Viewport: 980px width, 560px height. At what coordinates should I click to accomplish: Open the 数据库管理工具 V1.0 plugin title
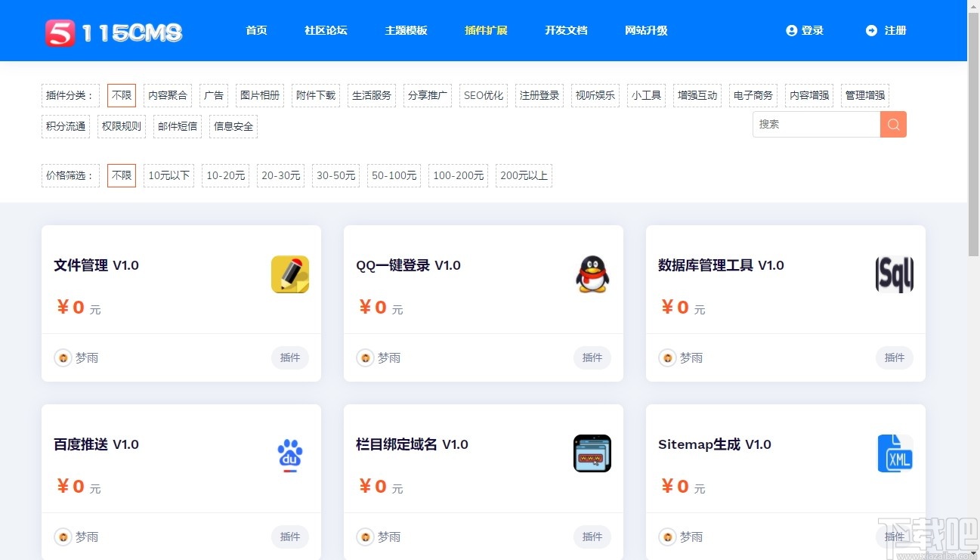[722, 265]
